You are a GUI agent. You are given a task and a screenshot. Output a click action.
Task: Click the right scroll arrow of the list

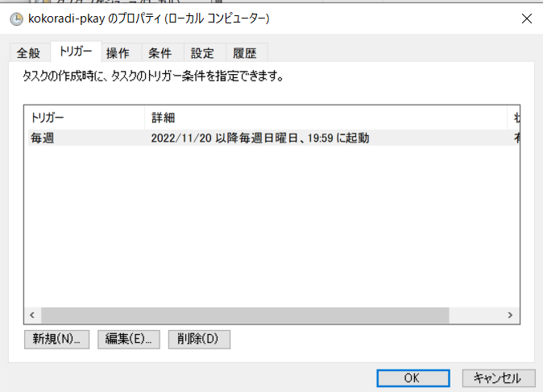[510, 316]
